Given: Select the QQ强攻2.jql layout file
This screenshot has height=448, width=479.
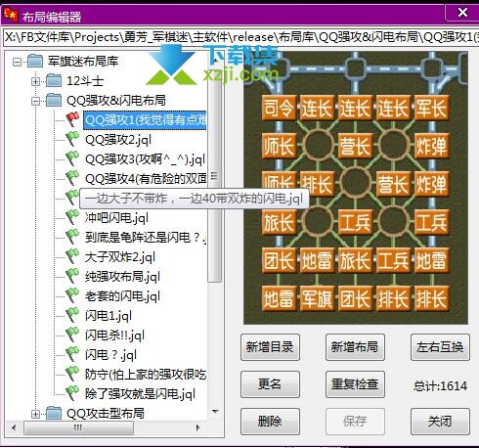Looking at the screenshot, I should click(x=118, y=140).
